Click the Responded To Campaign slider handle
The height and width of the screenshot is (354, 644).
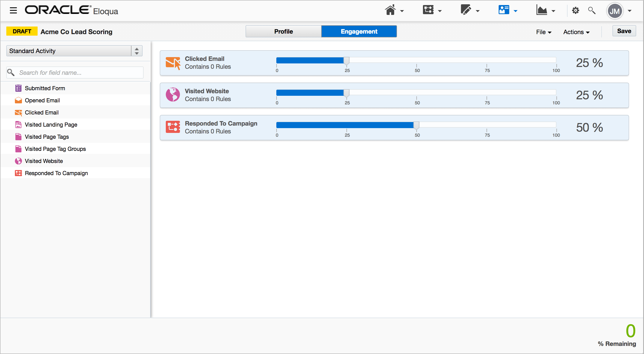pyautogui.click(x=416, y=125)
